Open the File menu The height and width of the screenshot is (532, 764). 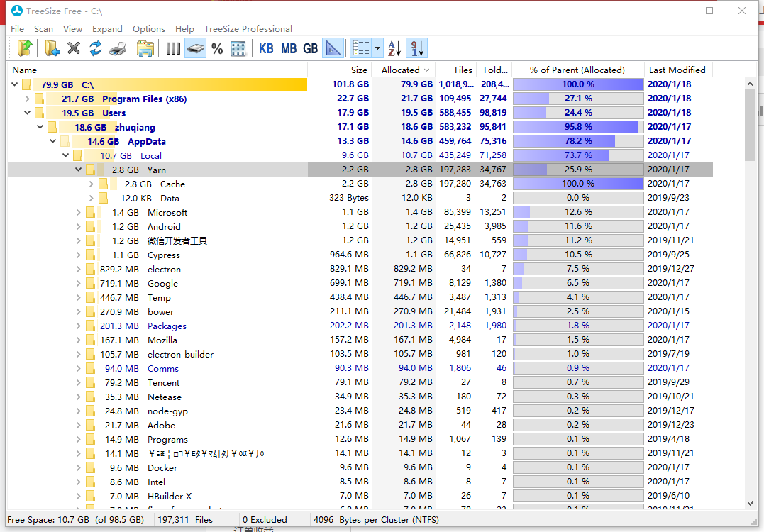17,29
